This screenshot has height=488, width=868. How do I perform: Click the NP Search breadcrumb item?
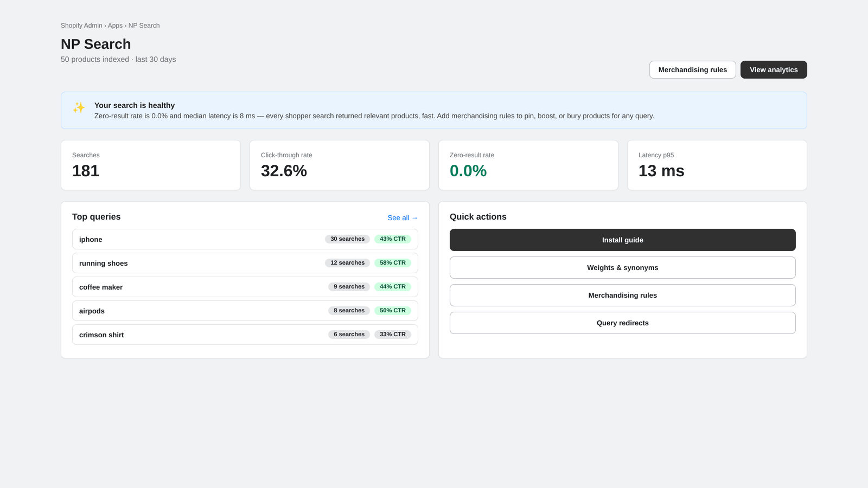144,25
